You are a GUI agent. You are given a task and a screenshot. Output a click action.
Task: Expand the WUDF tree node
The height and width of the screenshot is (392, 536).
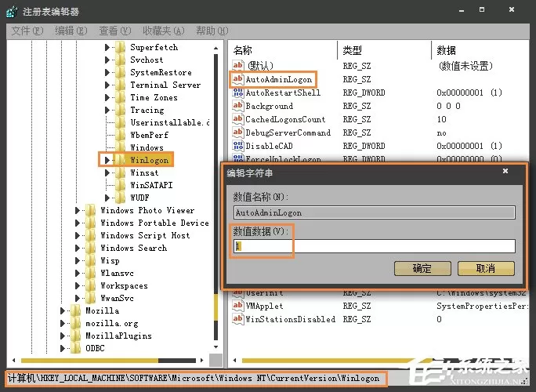pyautogui.click(x=107, y=198)
